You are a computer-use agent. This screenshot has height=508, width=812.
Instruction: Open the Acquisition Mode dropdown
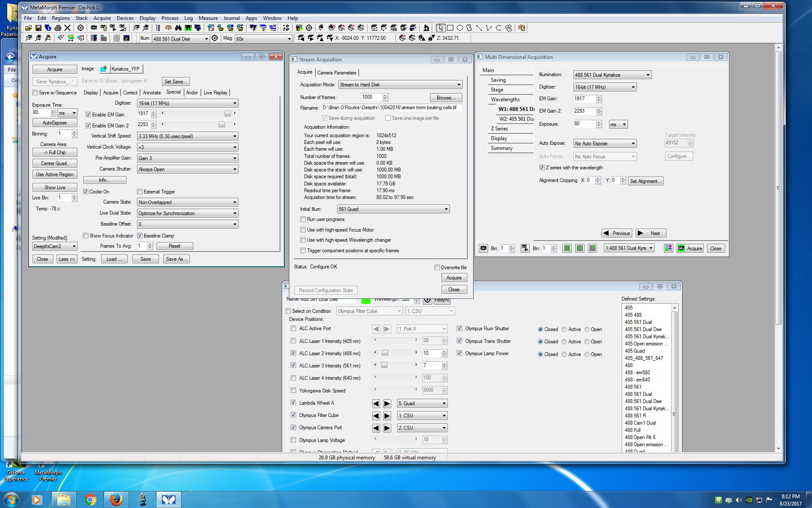tap(400, 85)
